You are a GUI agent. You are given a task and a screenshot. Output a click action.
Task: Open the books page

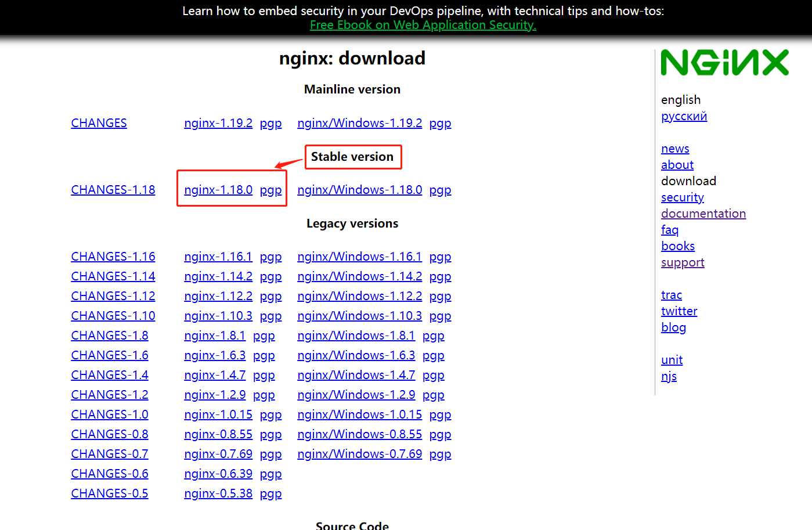click(x=678, y=246)
